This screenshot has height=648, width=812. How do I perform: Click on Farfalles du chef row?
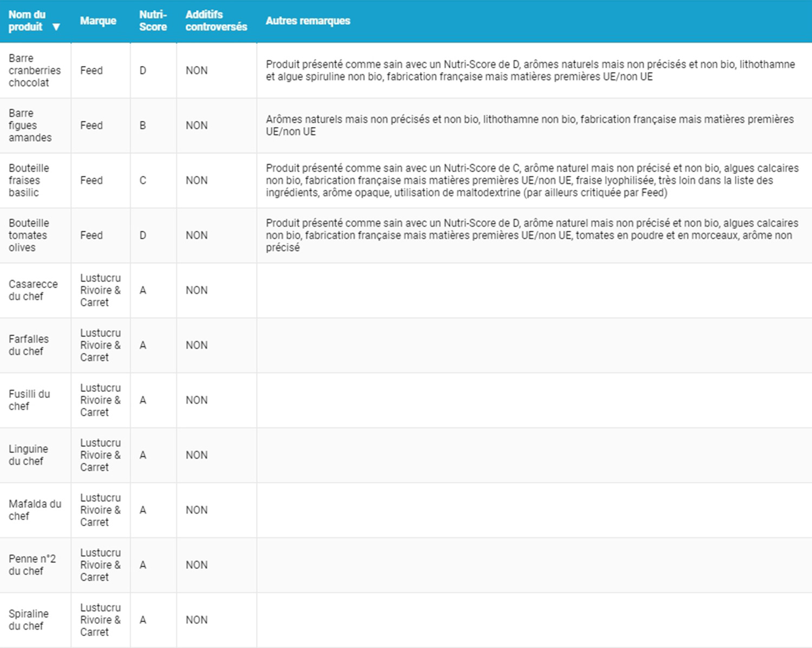(x=29, y=345)
